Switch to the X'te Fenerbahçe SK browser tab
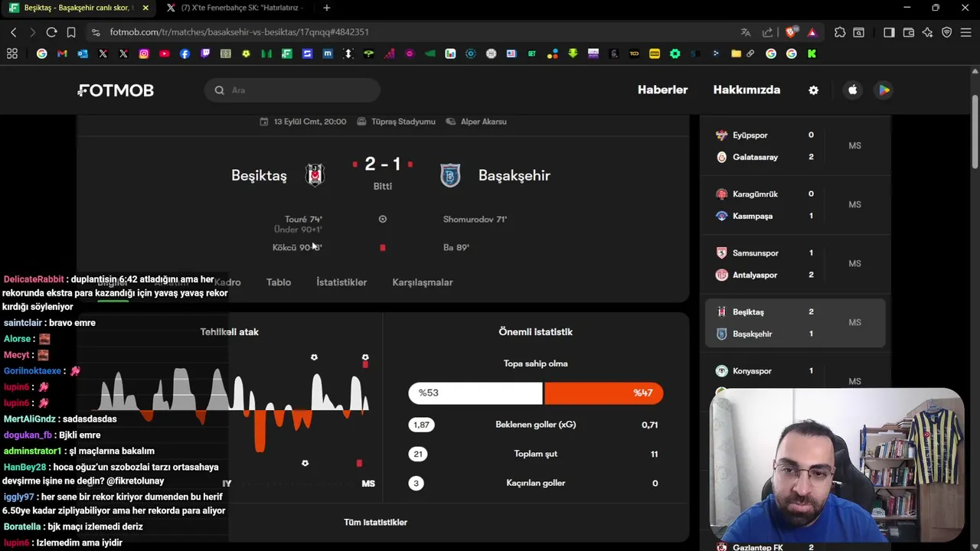 [x=236, y=8]
